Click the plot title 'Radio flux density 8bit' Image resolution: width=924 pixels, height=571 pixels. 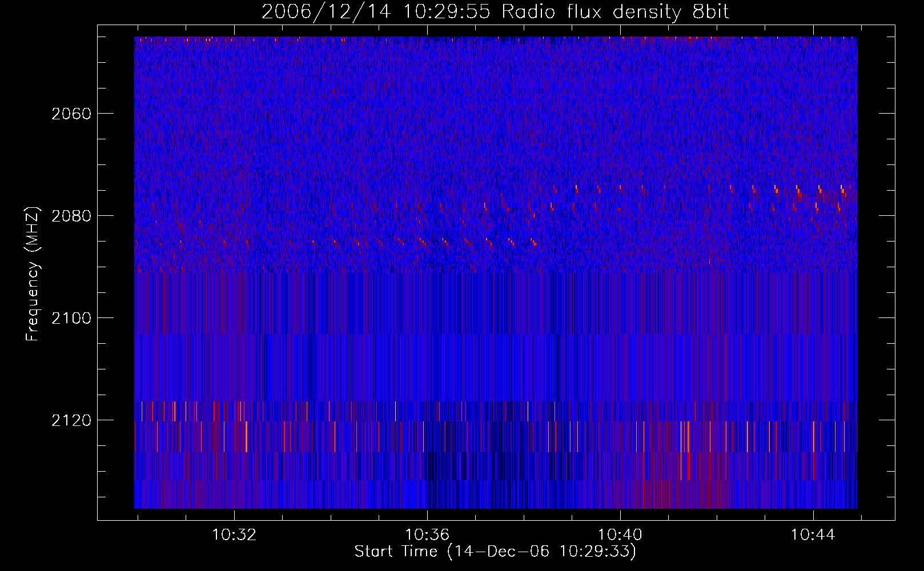[615, 12]
